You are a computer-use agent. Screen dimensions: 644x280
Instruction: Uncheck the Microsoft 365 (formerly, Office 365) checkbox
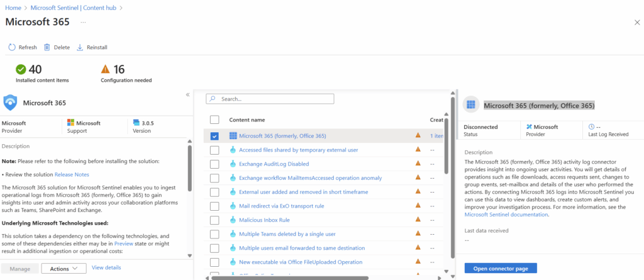(x=214, y=136)
